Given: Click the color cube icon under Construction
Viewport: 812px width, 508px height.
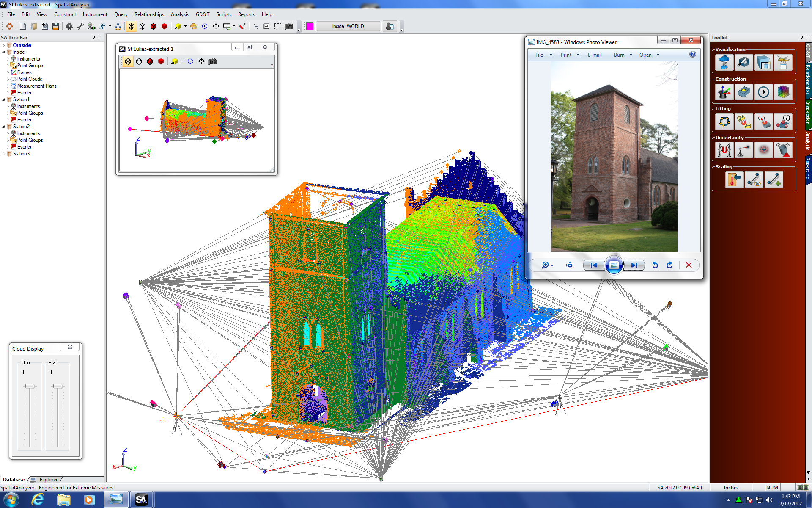Looking at the screenshot, I should [783, 92].
